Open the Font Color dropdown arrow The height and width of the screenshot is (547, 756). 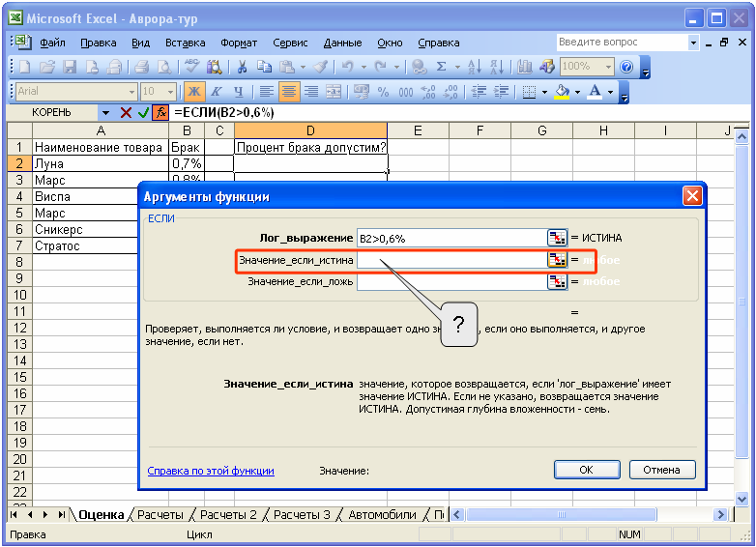pyautogui.click(x=610, y=92)
